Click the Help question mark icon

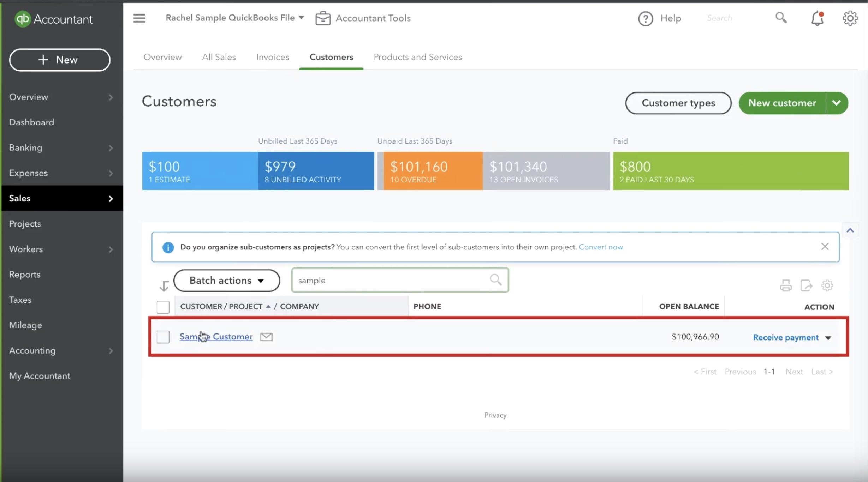645,18
